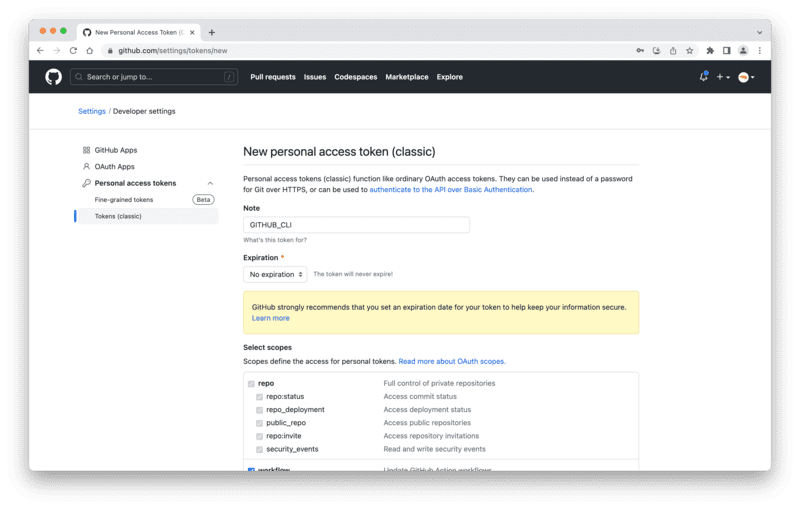Enable the public_repo scope checkbox

(259, 423)
